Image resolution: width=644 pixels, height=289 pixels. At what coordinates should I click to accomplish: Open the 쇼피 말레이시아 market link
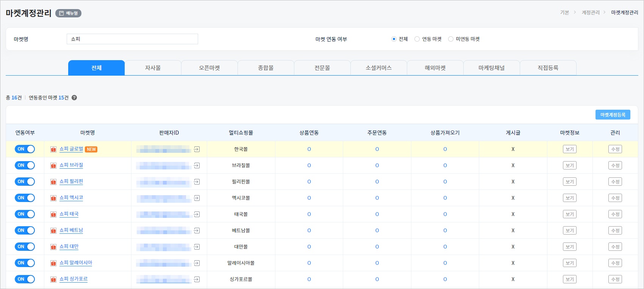76,263
